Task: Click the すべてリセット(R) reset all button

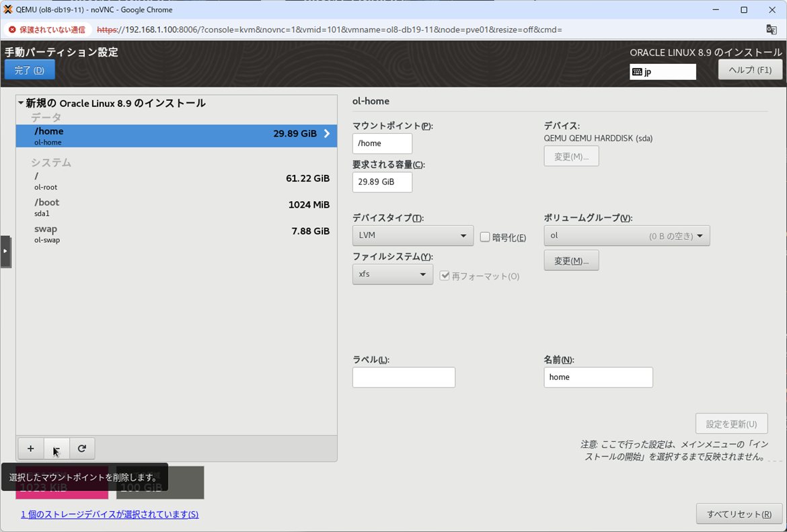Action: tap(739, 514)
